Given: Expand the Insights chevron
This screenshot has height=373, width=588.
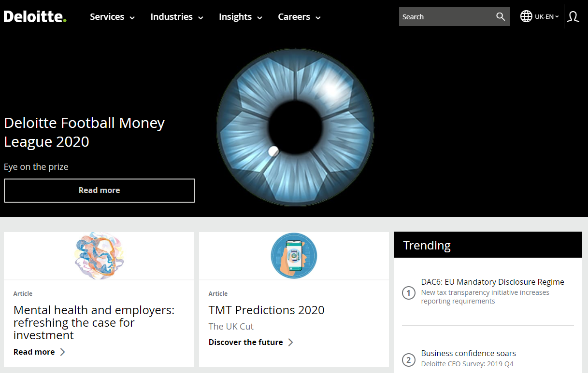Looking at the screenshot, I should pyautogui.click(x=259, y=17).
